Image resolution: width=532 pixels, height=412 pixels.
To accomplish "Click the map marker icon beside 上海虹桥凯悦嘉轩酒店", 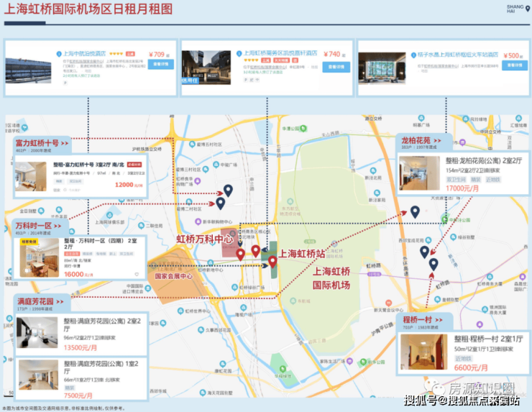I will 237,53.
